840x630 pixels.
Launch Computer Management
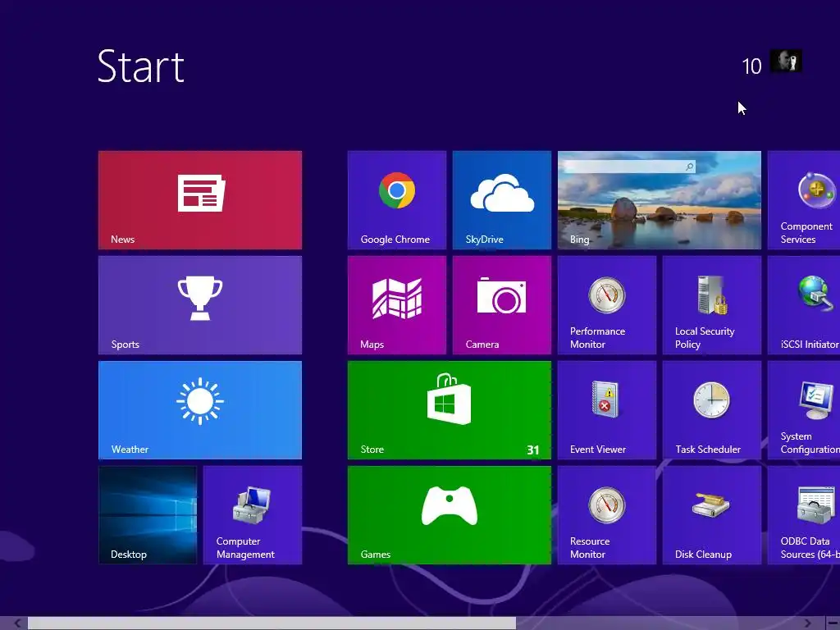[x=253, y=515]
